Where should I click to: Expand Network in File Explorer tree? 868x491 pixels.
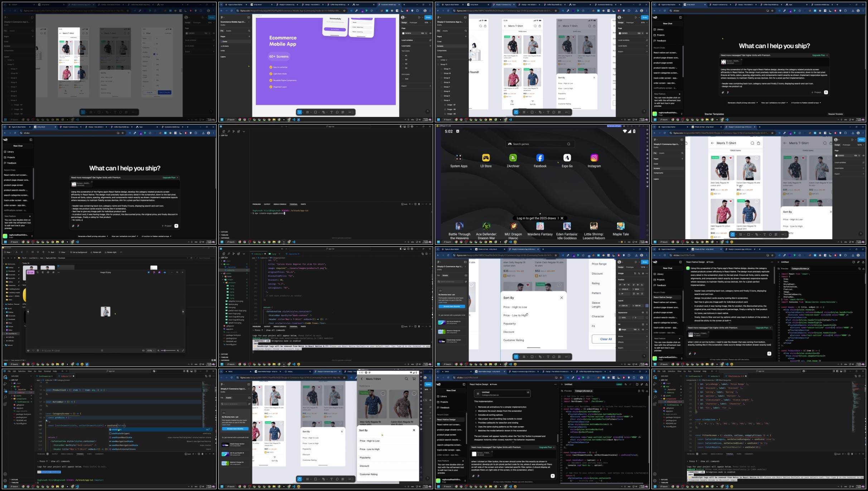[4, 345]
